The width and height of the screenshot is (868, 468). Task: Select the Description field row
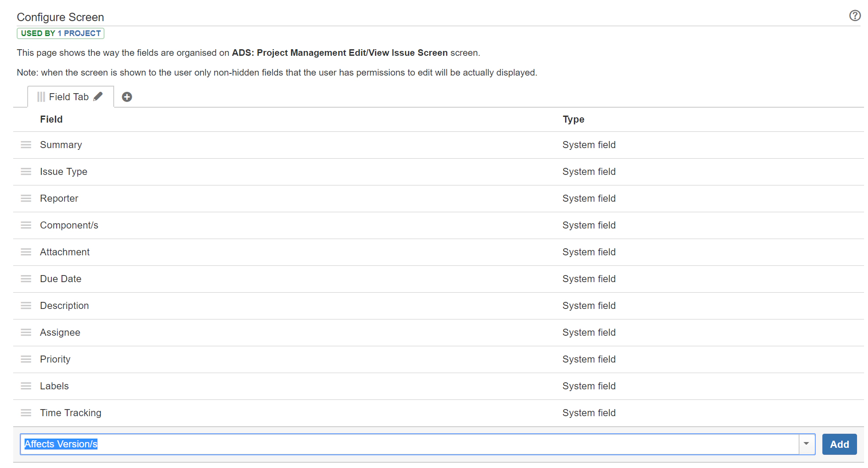(x=65, y=305)
